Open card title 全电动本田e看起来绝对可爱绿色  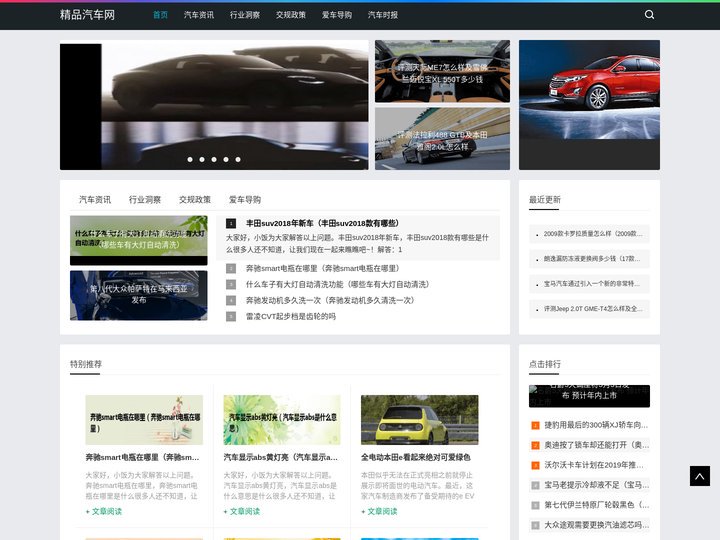pyautogui.click(x=416, y=457)
